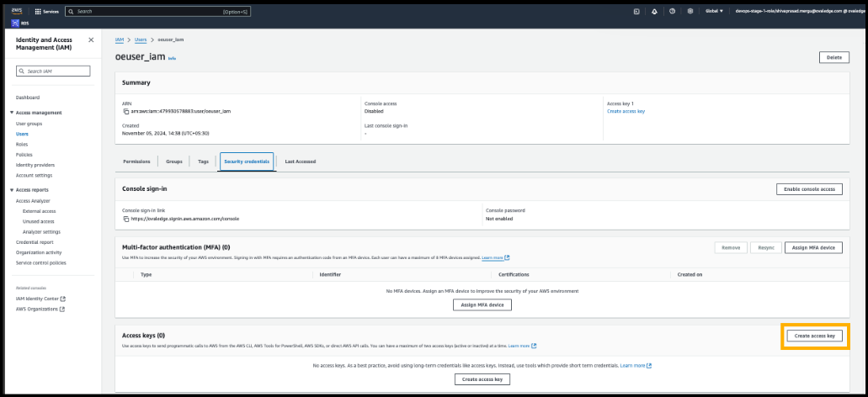The height and width of the screenshot is (397, 868).
Task: Click Create access key link in Summary
Action: click(x=626, y=111)
